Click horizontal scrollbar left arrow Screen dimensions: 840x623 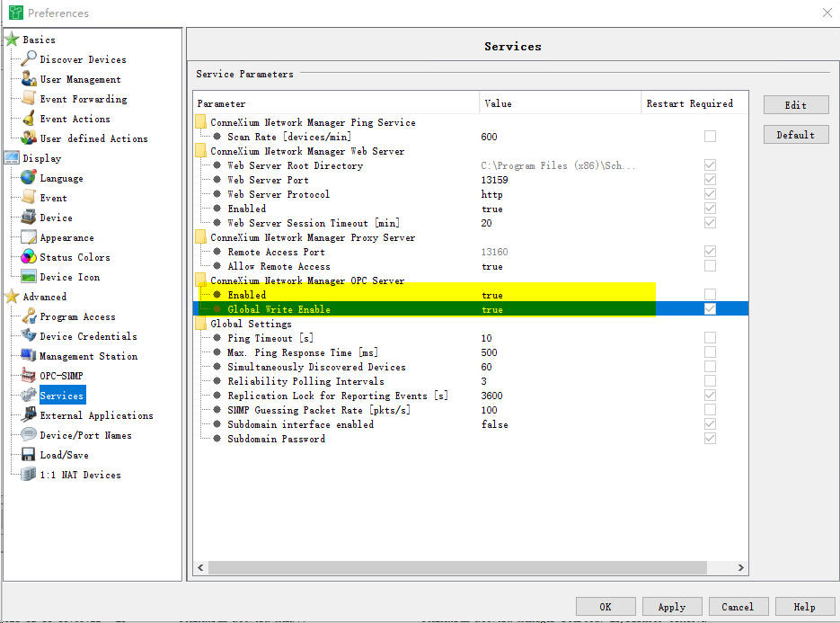pos(201,567)
